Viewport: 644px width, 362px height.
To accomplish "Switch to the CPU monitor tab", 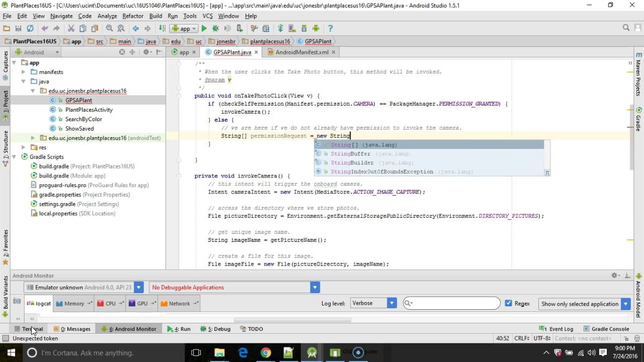I will pyautogui.click(x=110, y=303).
